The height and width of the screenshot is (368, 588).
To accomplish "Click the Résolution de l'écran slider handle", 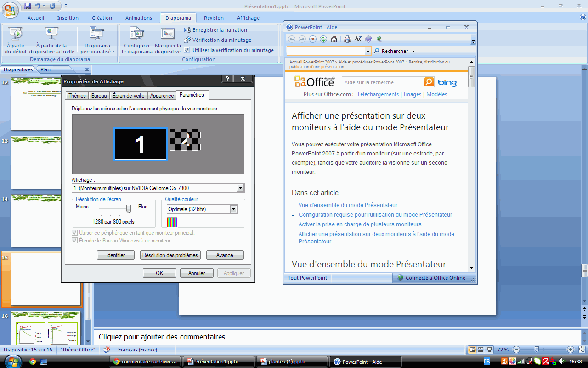I will click(x=129, y=209).
